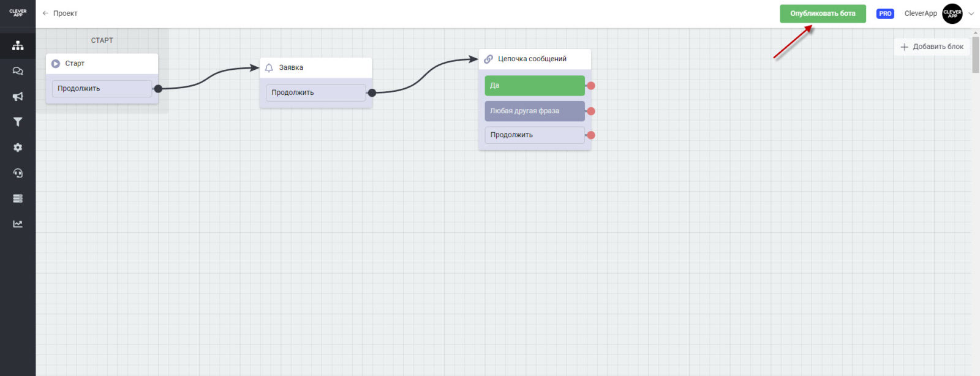The height and width of the screenshot is (376, 980).
Task: Select the green Да option in message chain
Action: point(534,86)
